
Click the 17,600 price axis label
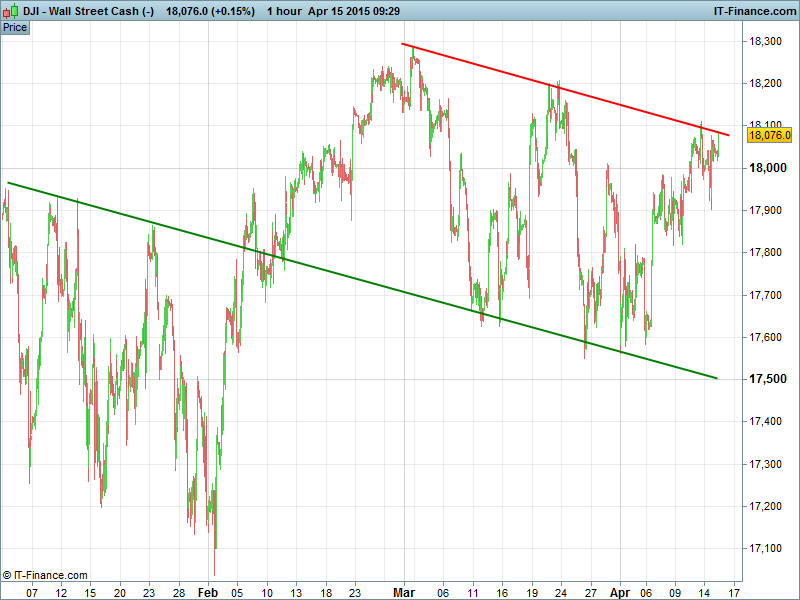coord(765,337)
